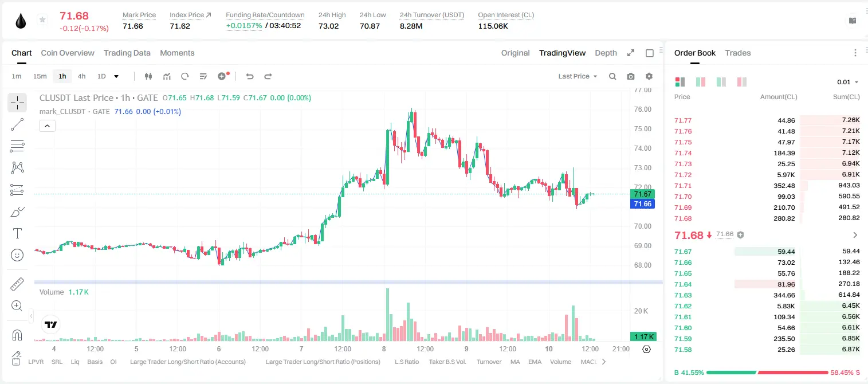Open chart settings gear icon
Viewport: 868px width, 384px height.
(649, 76)
